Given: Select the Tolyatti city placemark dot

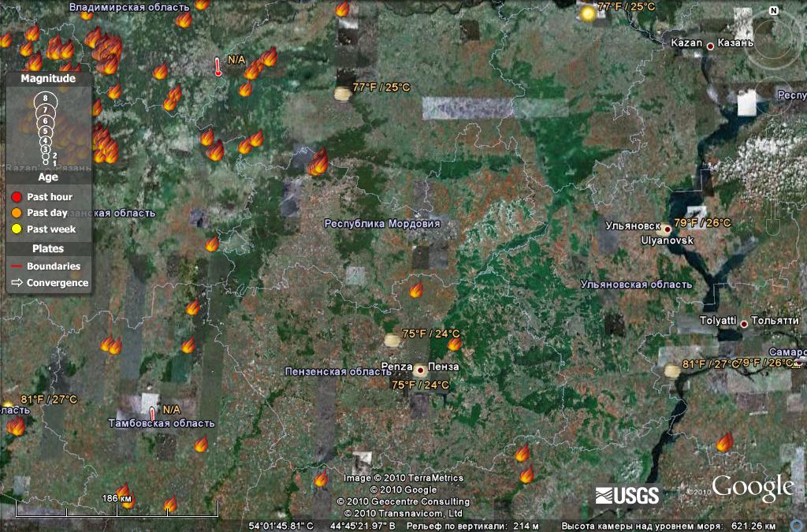Looking at the screenshot, I should [744, 324].
